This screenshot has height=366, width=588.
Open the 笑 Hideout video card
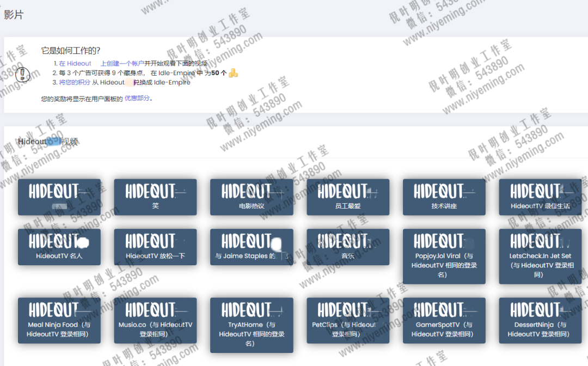point(155,197)
